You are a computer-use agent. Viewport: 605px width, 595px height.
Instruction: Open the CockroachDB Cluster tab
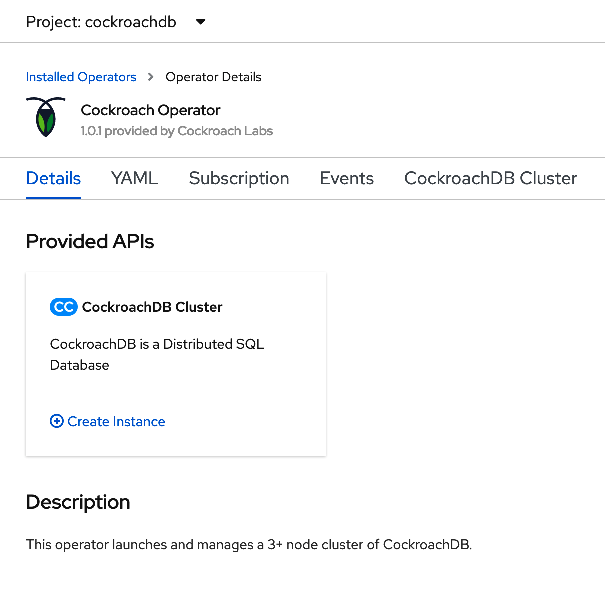(490, 179)
